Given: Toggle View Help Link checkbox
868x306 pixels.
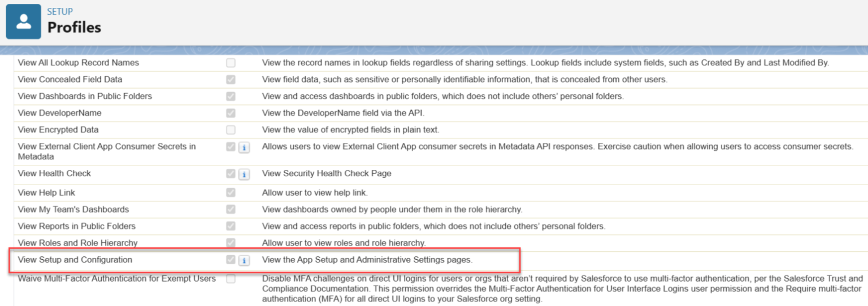Looking at the screenshot, I should coord(231,193).
